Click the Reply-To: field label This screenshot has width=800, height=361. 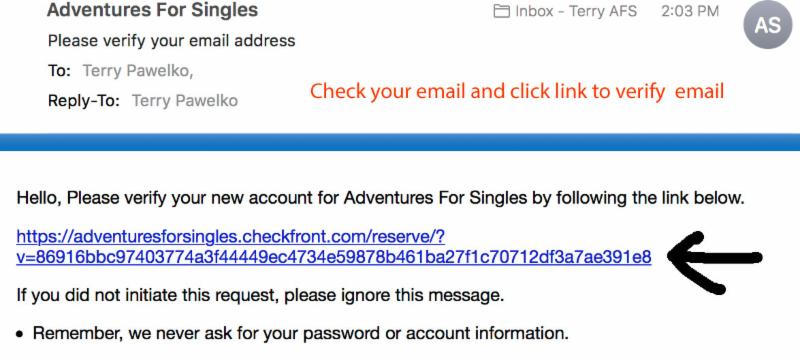point(84,100)
